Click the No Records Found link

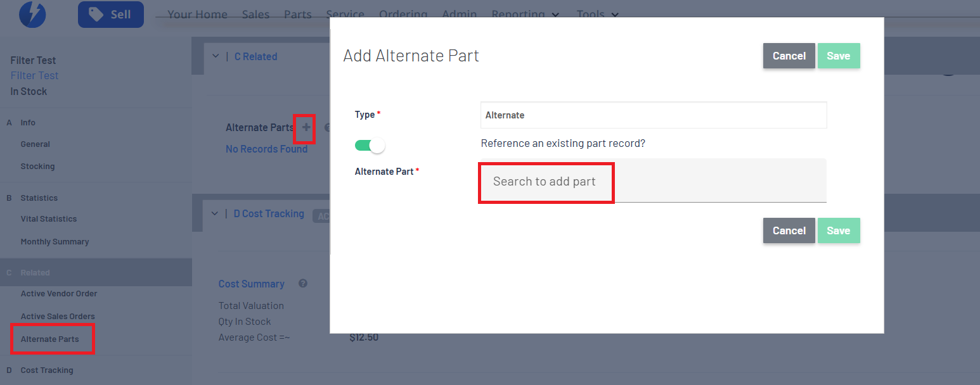(x=266, y=149)
